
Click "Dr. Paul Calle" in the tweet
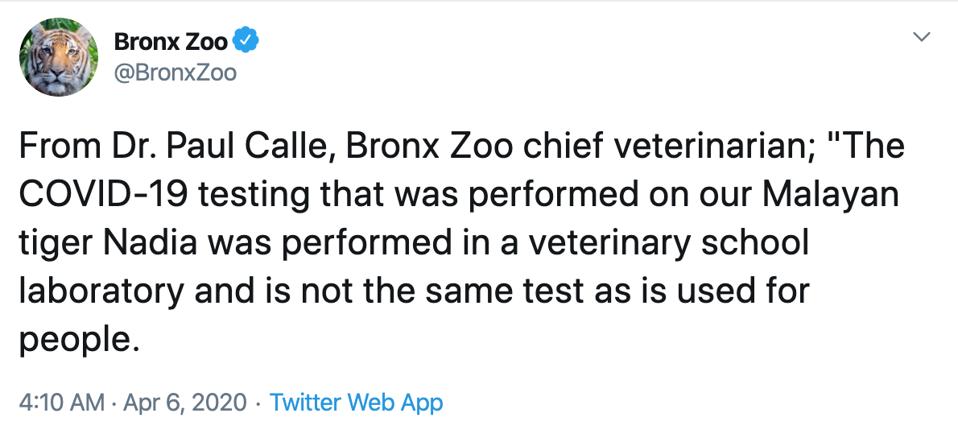218,148
